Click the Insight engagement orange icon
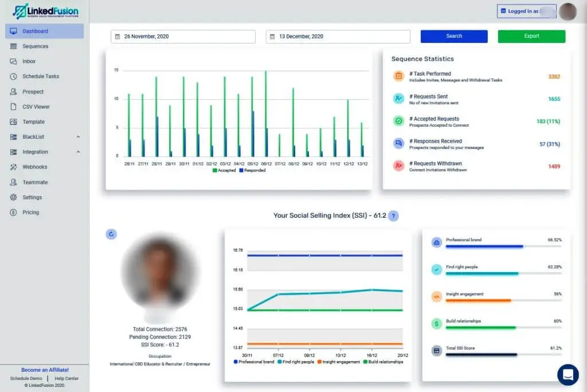 pyautogui.click(x=436, y=296)
